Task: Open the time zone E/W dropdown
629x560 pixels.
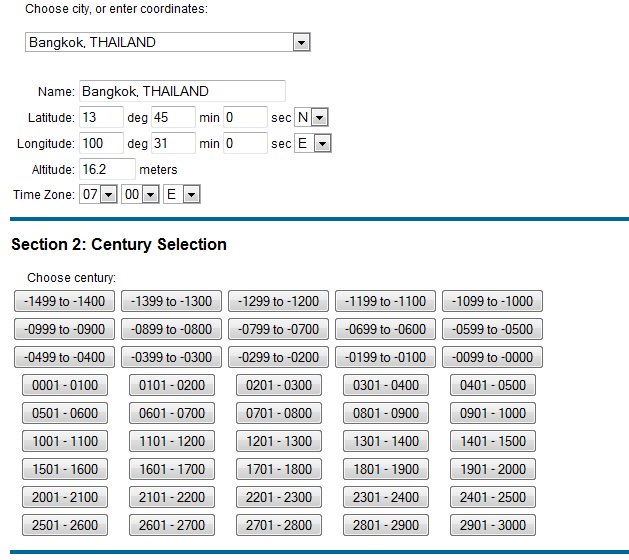Action: point(181,195)
